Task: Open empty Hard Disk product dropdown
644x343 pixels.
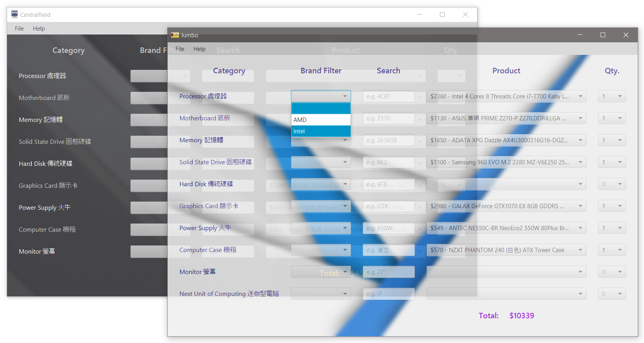Action: (x=506, y=184)
